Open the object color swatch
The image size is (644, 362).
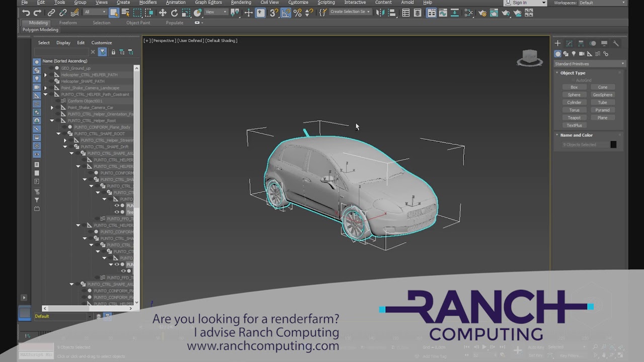coord(613,145)
